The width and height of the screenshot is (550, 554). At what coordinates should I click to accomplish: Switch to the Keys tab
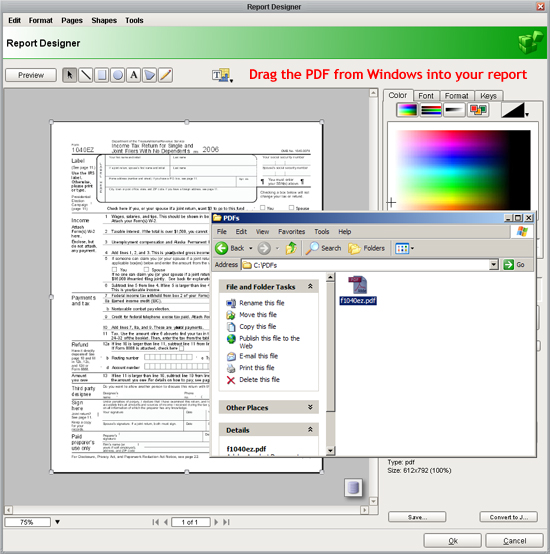pyautogui.click(x=489, y=96)
